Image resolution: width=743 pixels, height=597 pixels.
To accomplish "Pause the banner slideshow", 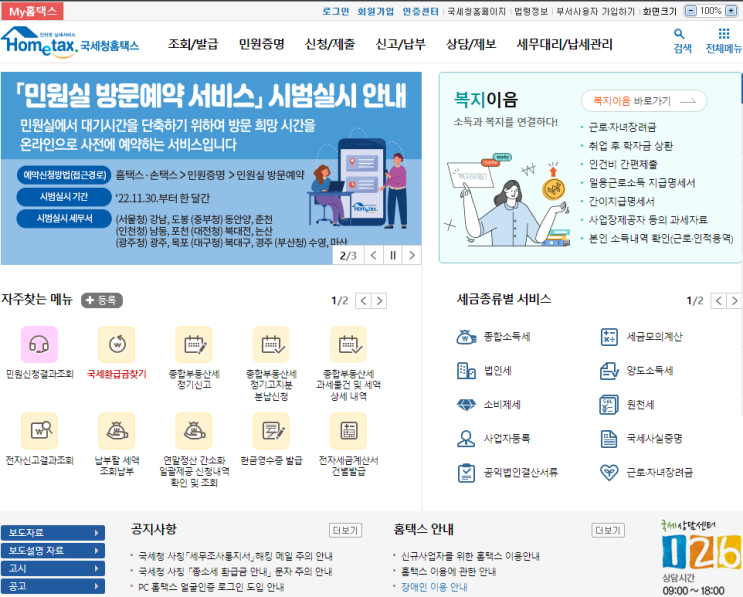I will point(393,255).
